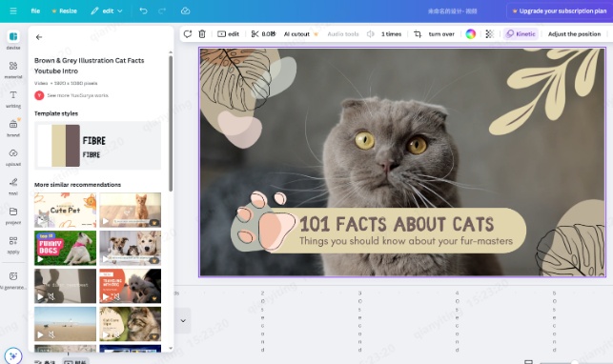Upgrade your subscription plan

pos(560,10)
